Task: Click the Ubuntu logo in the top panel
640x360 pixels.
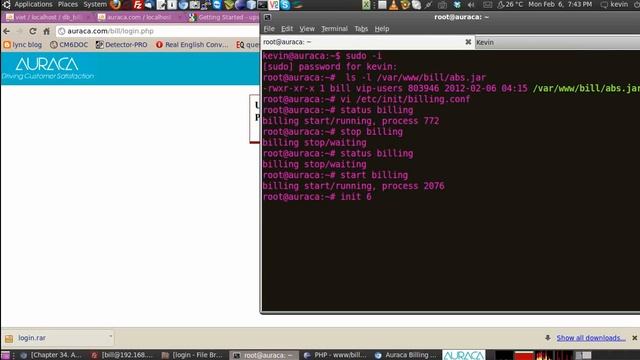Action: (6, 4)
